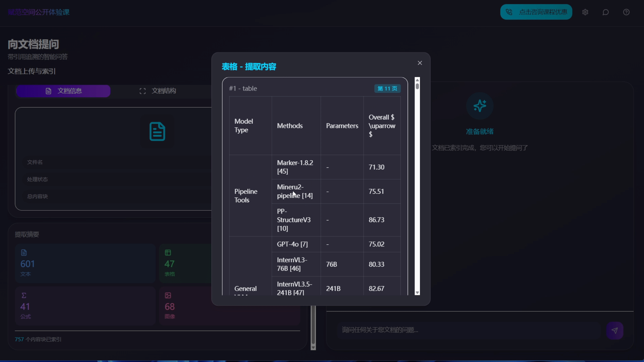Click the 提取摘要 section heading
The width and height of the screenshot is (644, 362).
tap(27, 234)
